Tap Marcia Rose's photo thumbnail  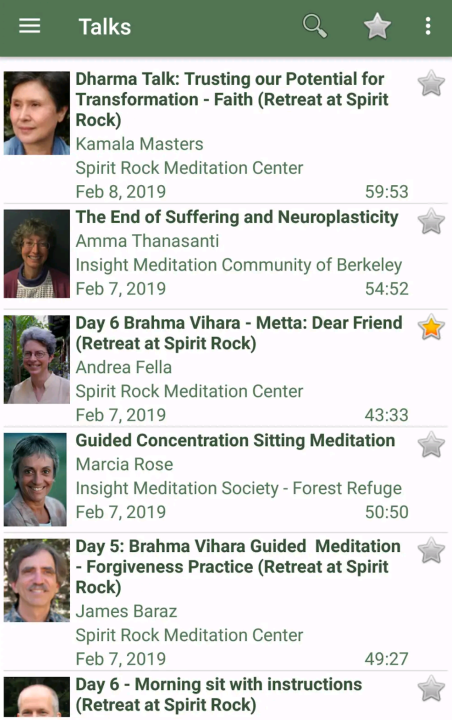click(35, 479)
